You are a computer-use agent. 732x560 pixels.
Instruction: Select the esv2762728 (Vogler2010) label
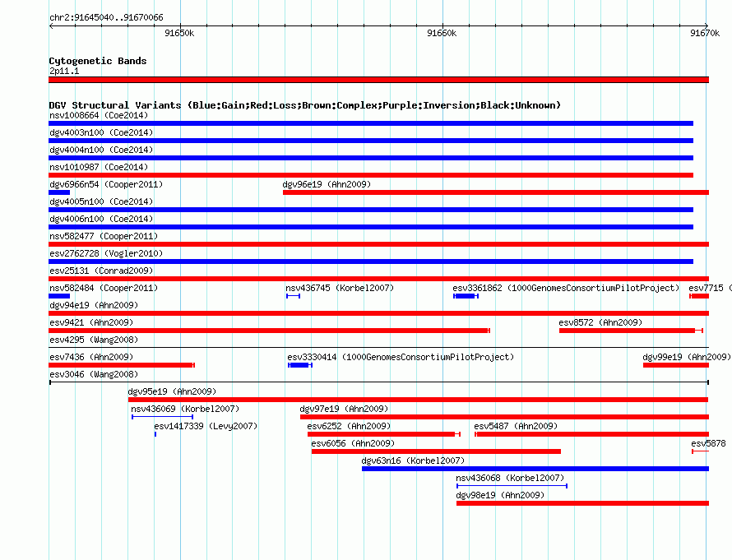pos(106,253)
